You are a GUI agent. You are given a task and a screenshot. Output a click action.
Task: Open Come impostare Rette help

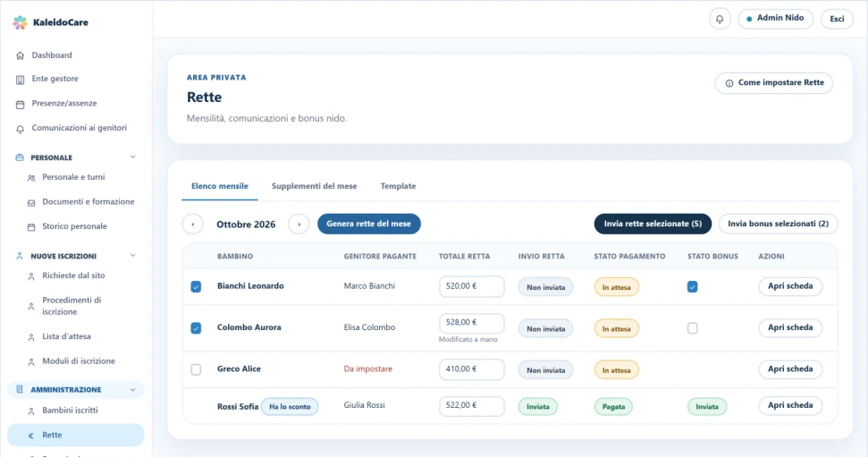(774, 83)
